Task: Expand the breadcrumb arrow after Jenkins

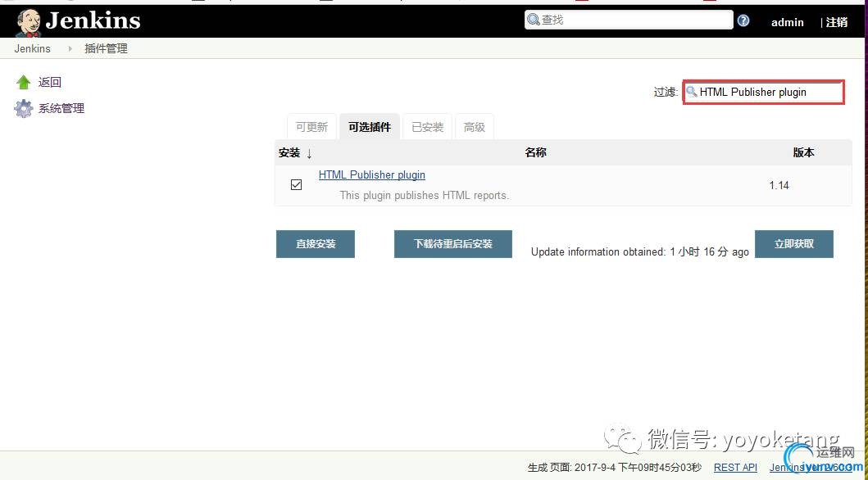Action: (70, 48)
